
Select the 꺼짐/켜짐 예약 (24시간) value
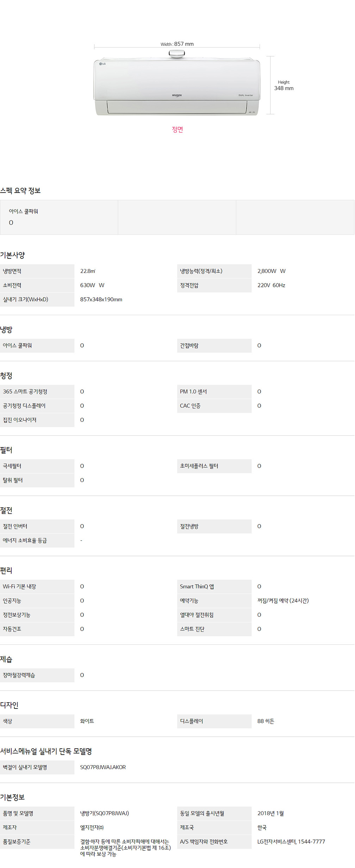click(283, 600)
